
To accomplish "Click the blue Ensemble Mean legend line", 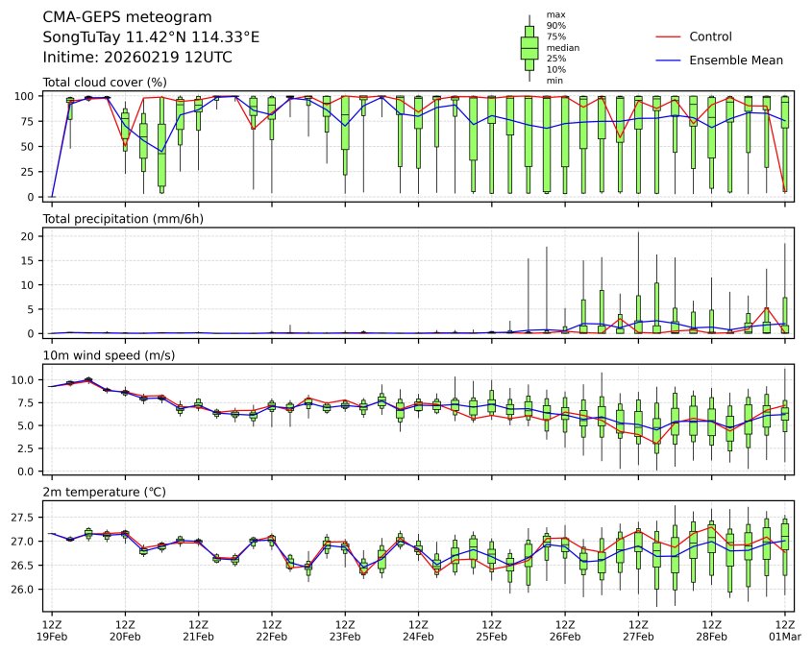I will 668,60.
